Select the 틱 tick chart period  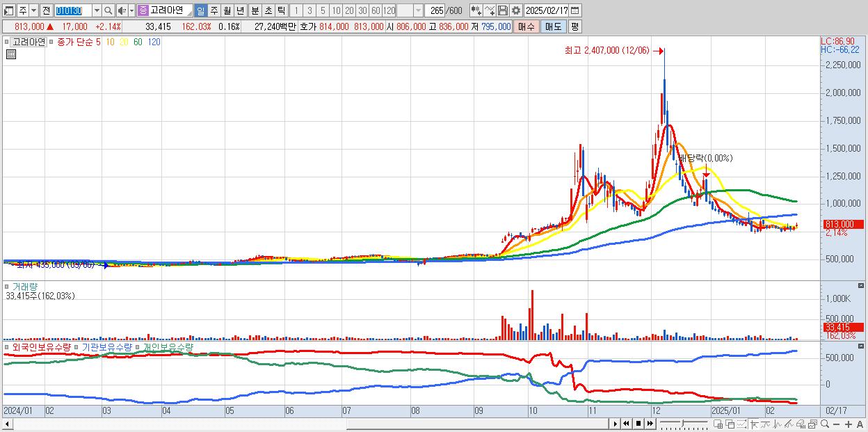pyautogui.click(x=281, y=10)
